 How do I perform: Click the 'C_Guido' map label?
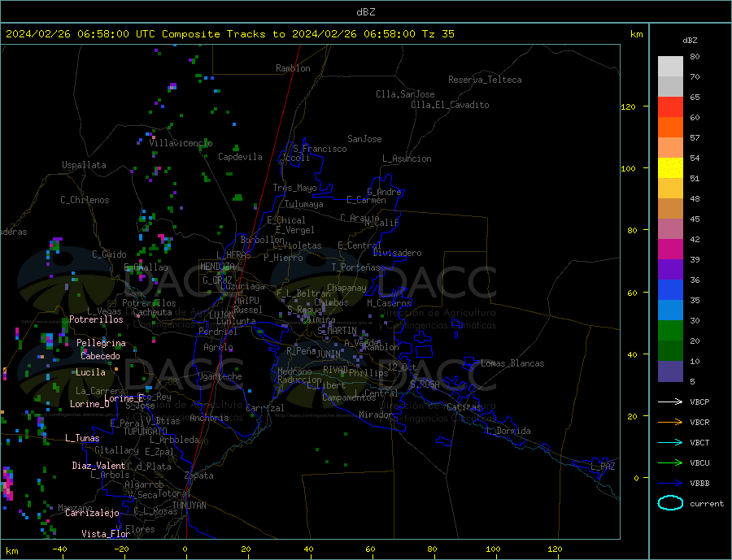(x=109, y=254)
